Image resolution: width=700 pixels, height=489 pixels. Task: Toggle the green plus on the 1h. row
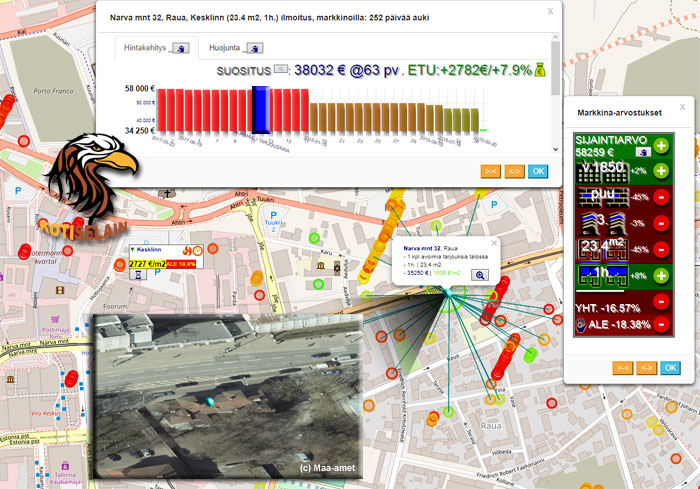click(x=661, y=276)
